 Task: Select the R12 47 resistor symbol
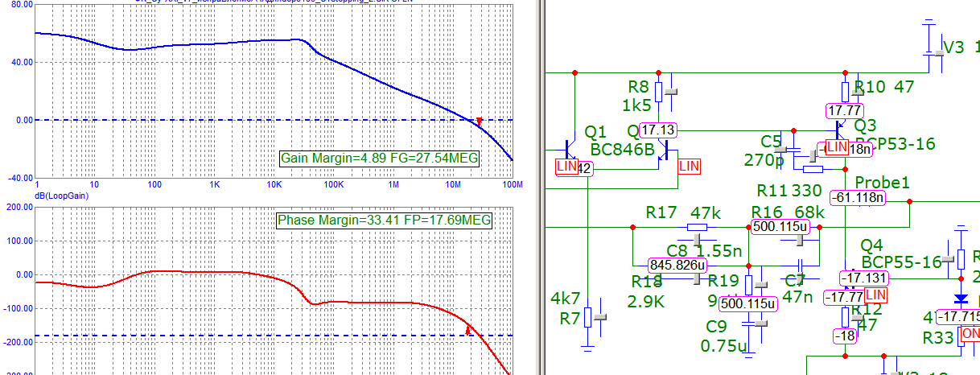(845, 316)
